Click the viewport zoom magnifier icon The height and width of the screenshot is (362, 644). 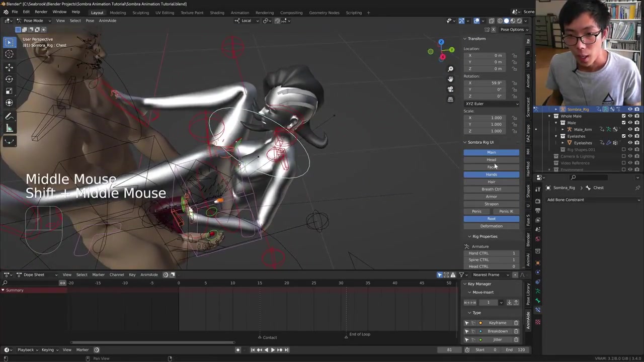point(450,69)
